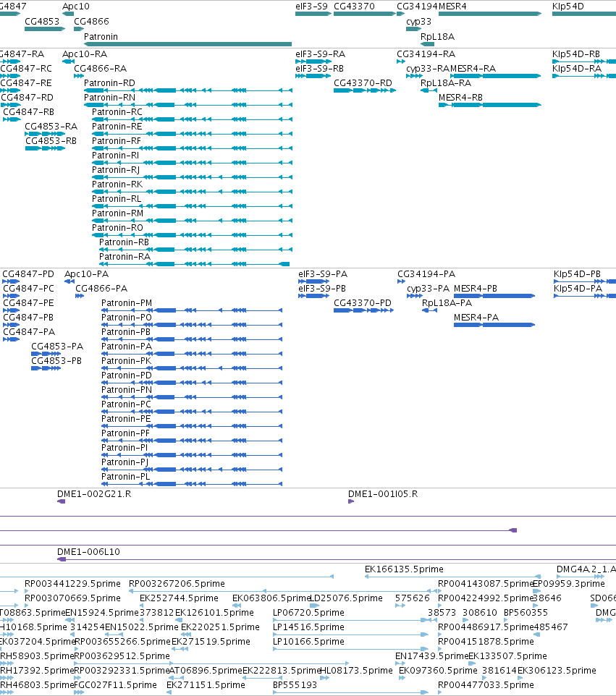Screen dimensions: 616x696
Task: Select the CG4866 gene label
Action: click(x=91, y=22)
